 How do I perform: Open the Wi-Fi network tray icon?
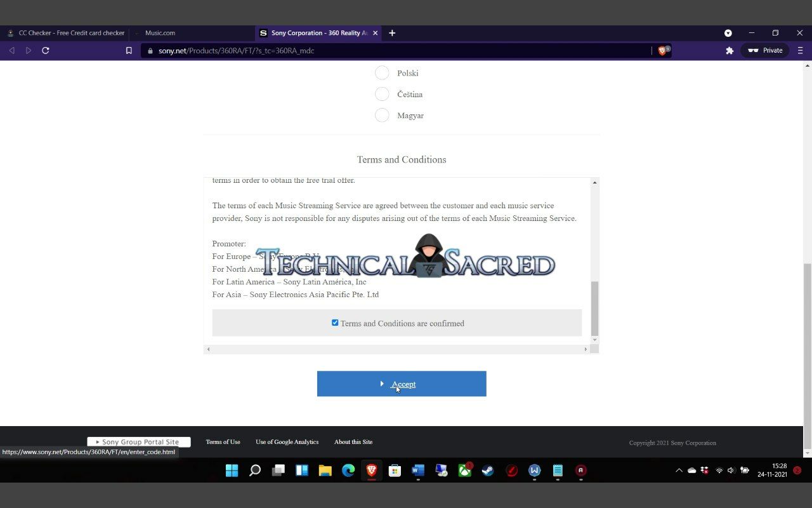719,471
